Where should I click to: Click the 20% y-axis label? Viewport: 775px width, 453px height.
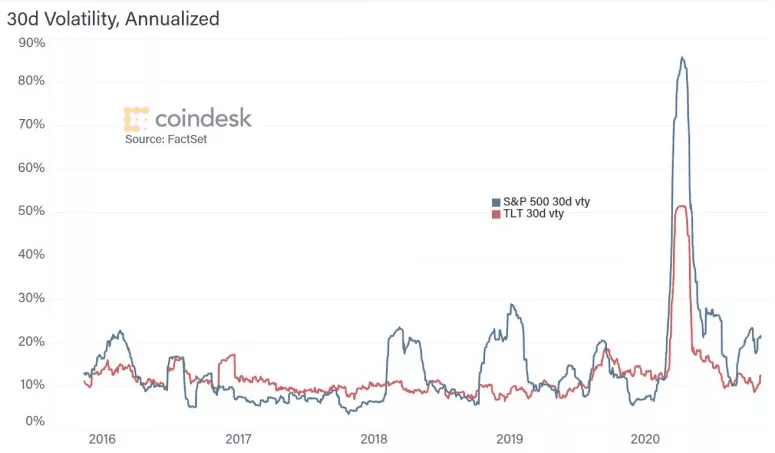tap(32, 341)
